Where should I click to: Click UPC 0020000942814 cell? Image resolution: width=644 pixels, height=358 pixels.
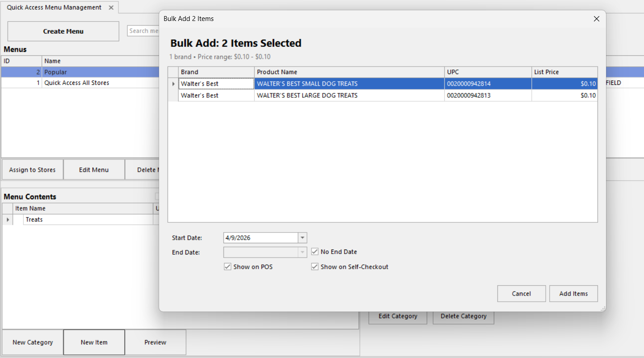(x=488, y=84)
